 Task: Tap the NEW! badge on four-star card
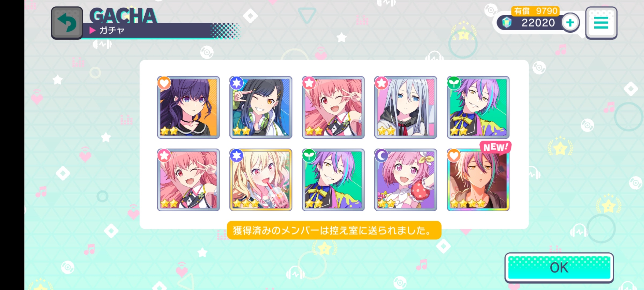click(495, 147)
